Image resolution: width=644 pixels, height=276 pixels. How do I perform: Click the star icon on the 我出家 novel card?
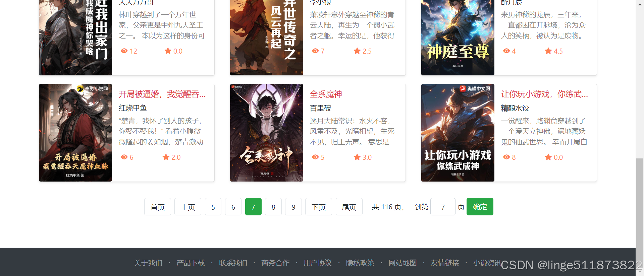point(168,51)
